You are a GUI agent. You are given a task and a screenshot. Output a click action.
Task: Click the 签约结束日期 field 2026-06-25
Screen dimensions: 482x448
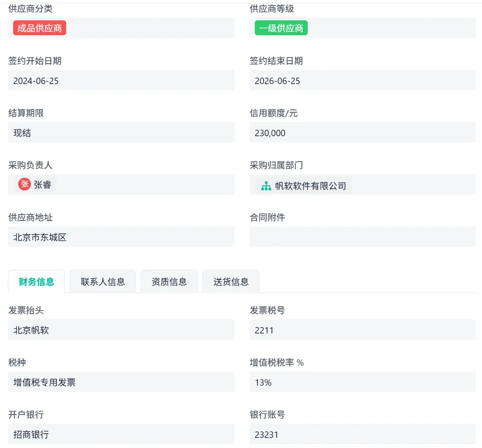tap(362, 80)
